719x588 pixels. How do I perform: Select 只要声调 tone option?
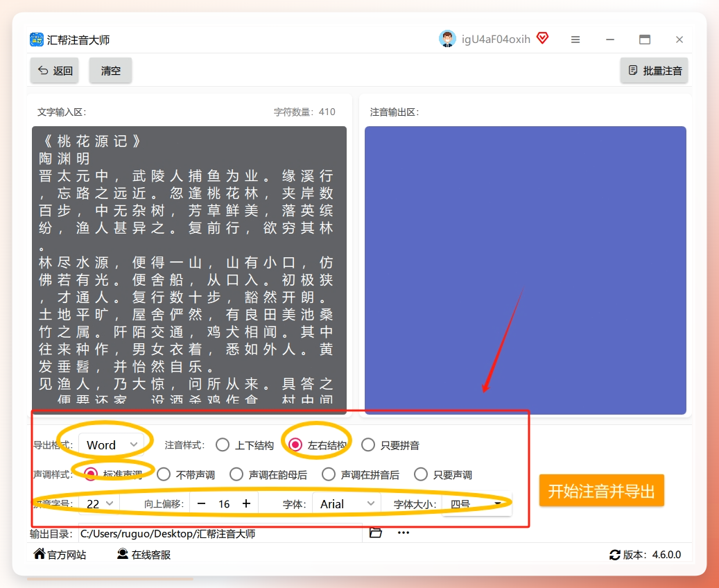click(x=443, y=474)
